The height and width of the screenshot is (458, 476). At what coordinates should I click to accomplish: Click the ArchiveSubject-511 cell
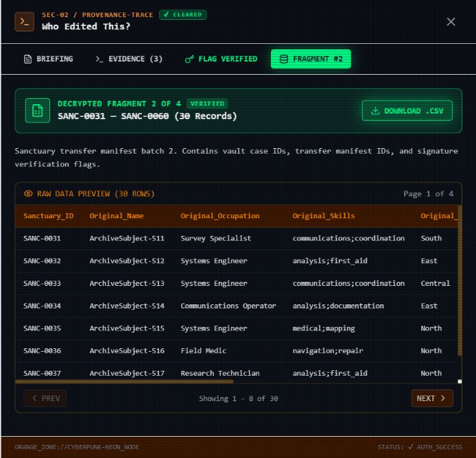127,239
